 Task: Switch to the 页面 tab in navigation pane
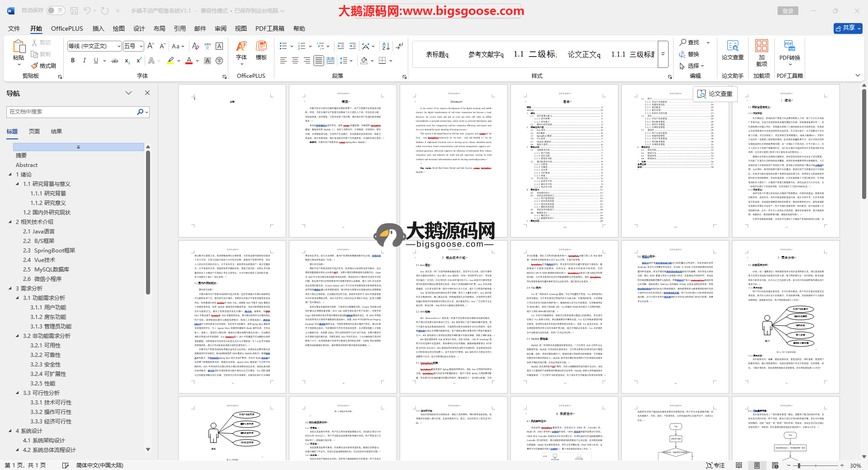pos(34,132)
